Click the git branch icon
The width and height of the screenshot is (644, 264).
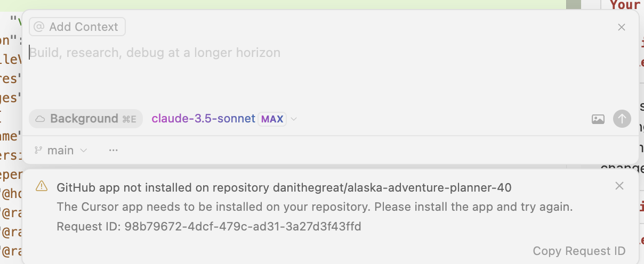(38, 151)
